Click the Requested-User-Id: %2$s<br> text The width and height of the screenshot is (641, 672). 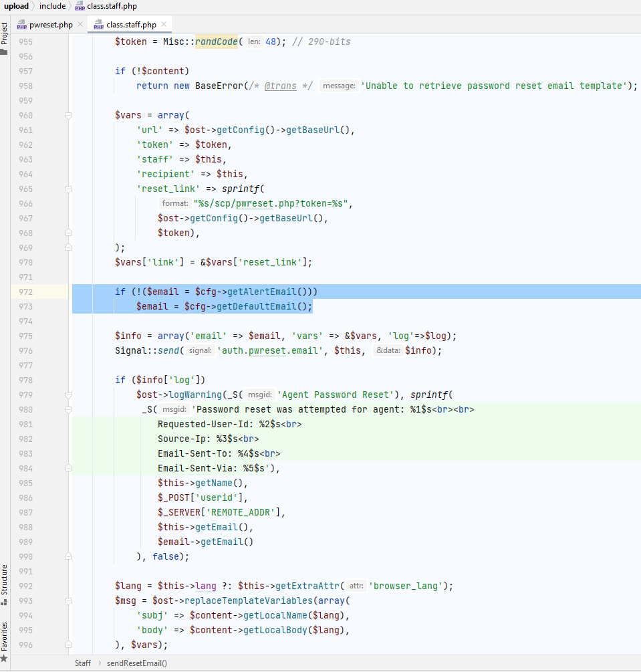230,425
